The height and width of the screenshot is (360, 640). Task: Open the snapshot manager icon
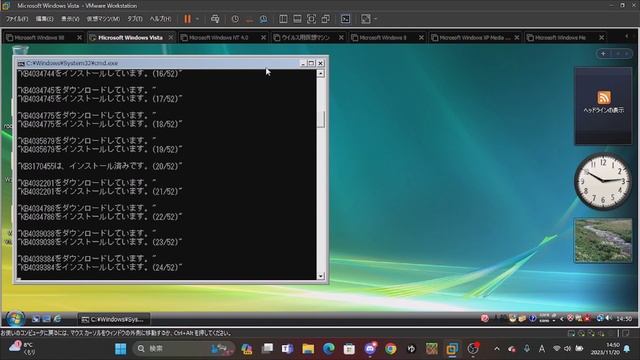[x=264, y=19]
